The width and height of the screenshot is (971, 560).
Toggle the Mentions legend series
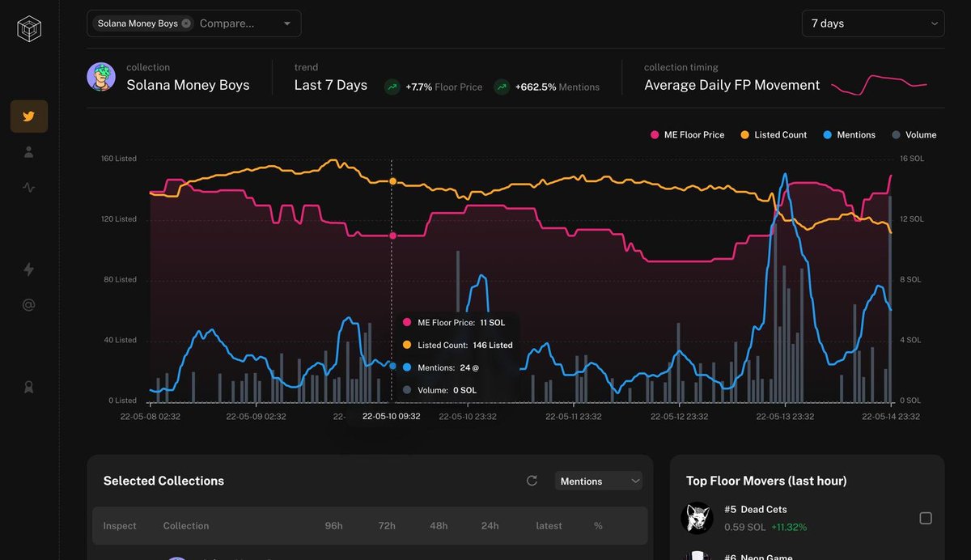[x=849, y=135]
